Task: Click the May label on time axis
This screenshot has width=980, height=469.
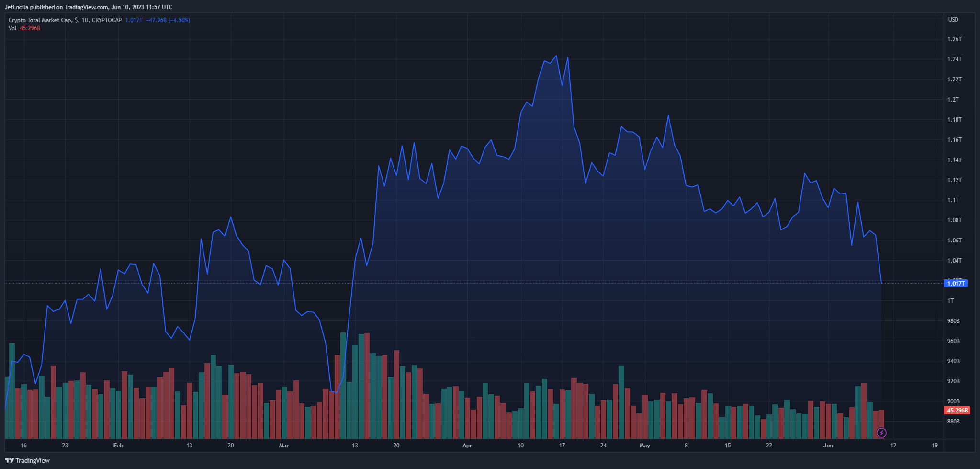Action: pos(645,446)
